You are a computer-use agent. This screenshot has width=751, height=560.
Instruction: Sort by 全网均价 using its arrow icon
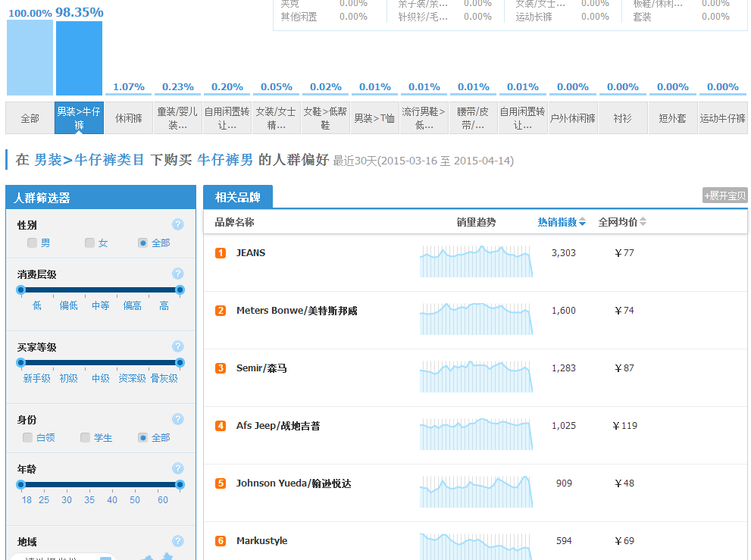643,222
